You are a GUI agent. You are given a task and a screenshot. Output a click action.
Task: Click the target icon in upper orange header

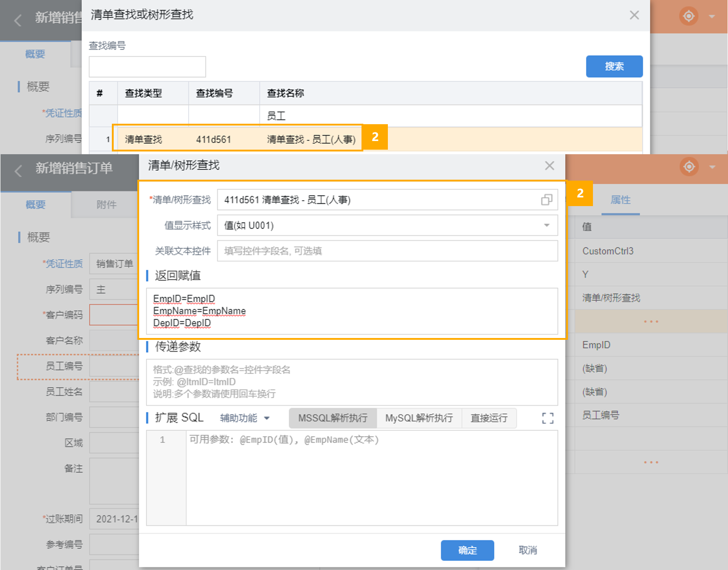pyautogui.click(x=688, y=16)
